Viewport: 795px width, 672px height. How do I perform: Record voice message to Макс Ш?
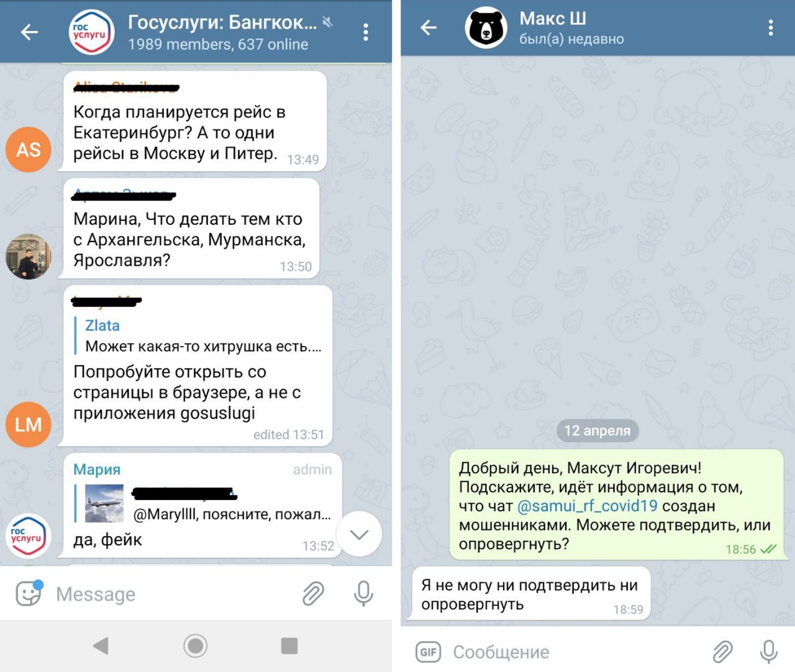pos(768,652)
